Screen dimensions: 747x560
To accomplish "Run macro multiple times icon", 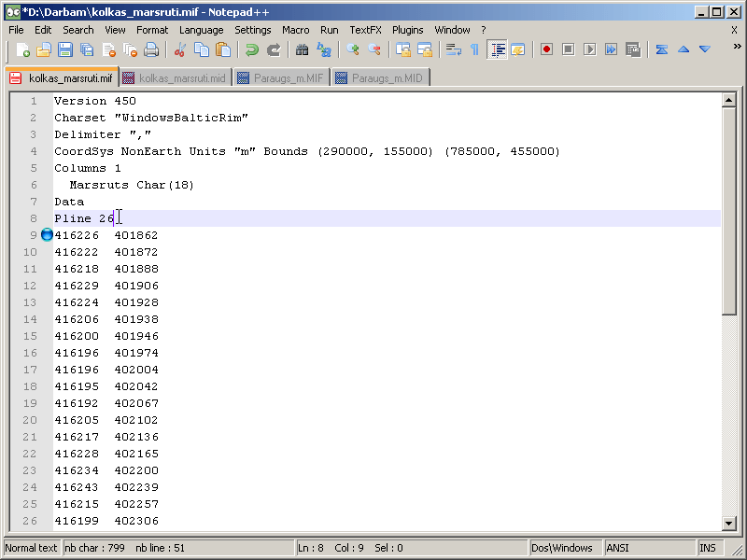I will [x=612, y=49].
